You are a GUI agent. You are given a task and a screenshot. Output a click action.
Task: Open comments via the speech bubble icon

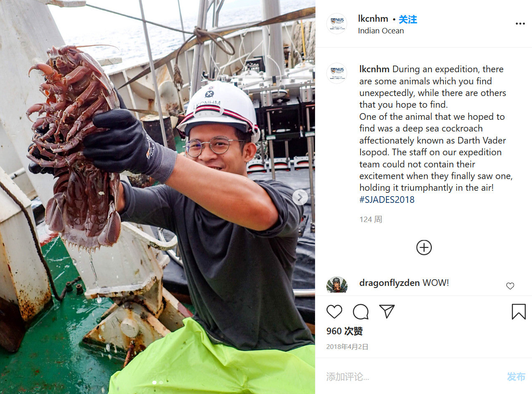(x=361, y=312)
